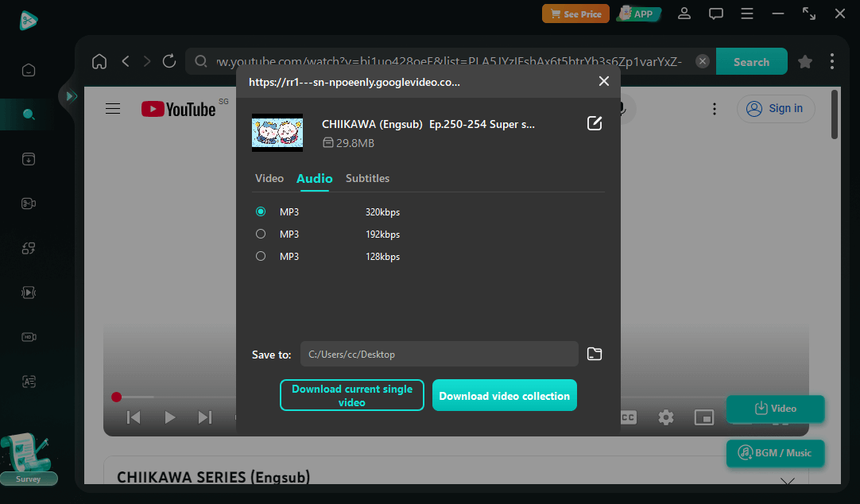Bookmark the page with the star icon

804,61
